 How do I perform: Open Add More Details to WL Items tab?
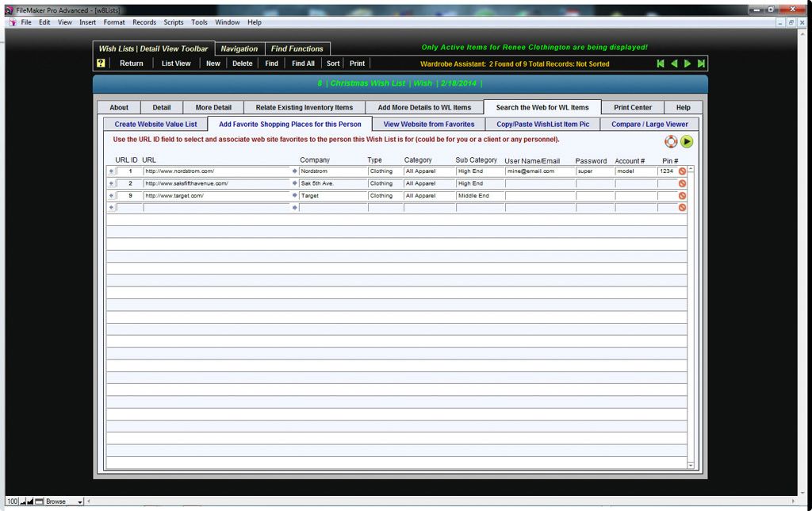pos(425,107)
